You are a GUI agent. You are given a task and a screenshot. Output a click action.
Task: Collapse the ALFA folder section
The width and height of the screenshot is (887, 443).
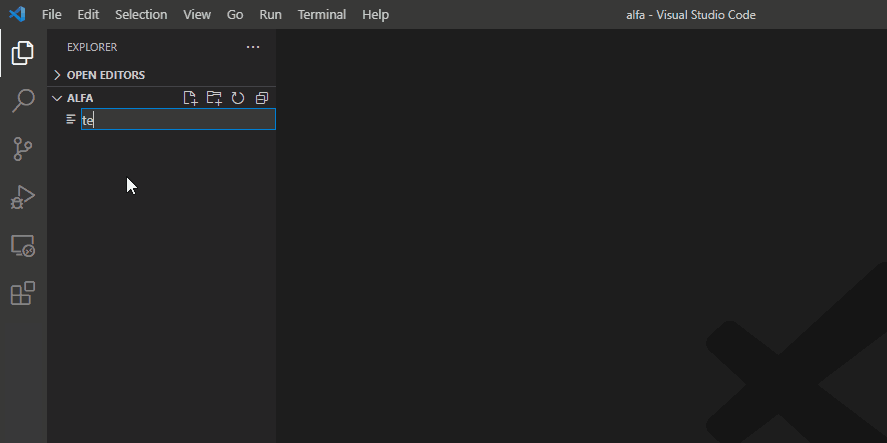point(80,98)
